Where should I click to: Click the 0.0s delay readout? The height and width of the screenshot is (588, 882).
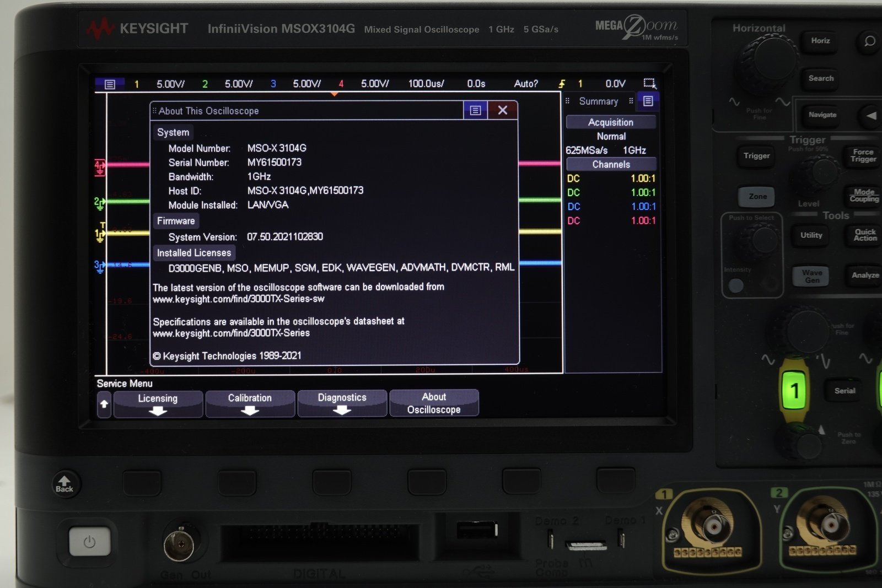[x=476, y=84]
